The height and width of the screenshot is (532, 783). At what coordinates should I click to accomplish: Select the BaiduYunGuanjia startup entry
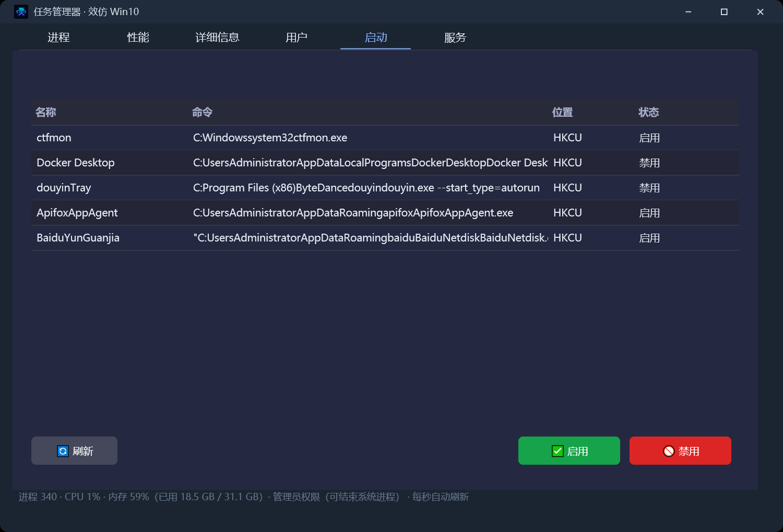tap(385, 238)
